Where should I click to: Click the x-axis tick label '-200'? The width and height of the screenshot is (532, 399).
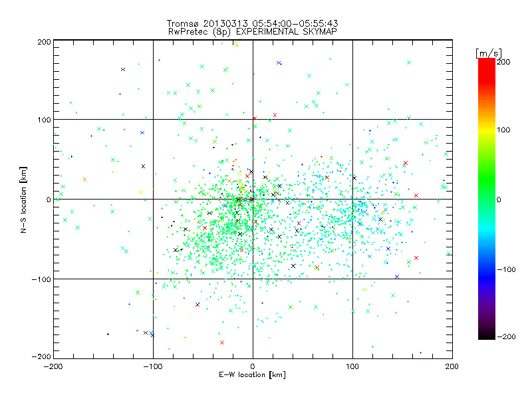point(53,366)
